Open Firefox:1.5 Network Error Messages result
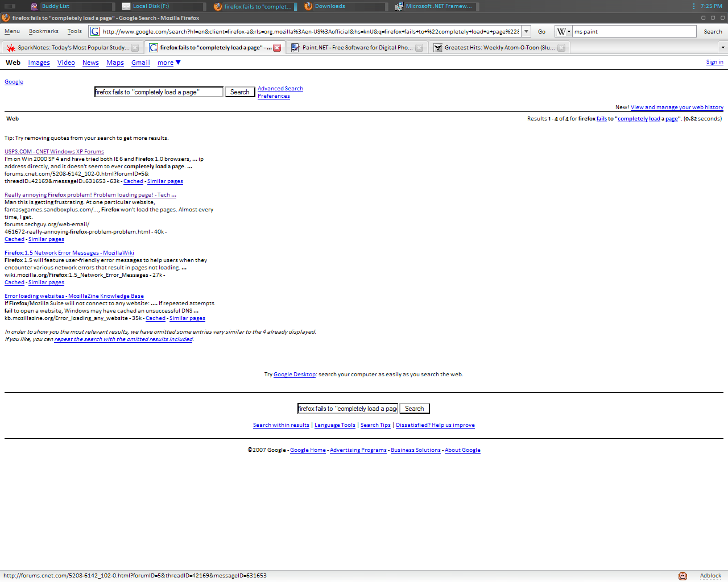This screenshot has width=728, height=582. pyautogui.click(x=69, y=253)
